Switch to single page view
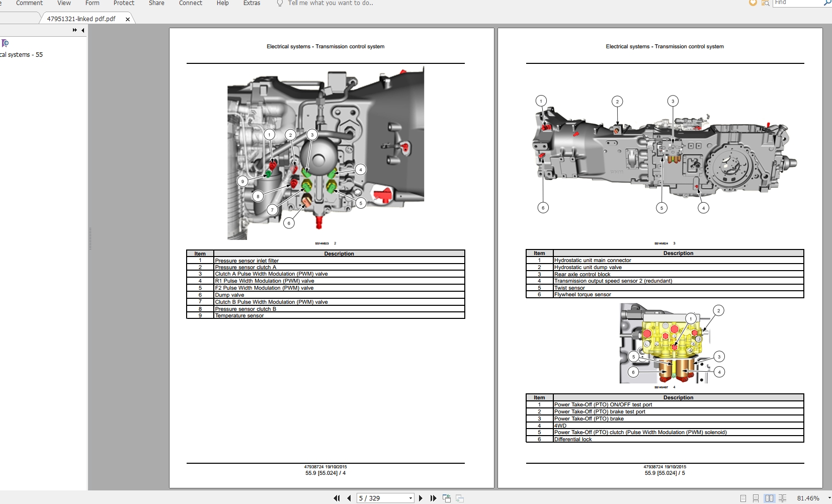This screenshot has height=504, width=832. click(x=743, y=498)
